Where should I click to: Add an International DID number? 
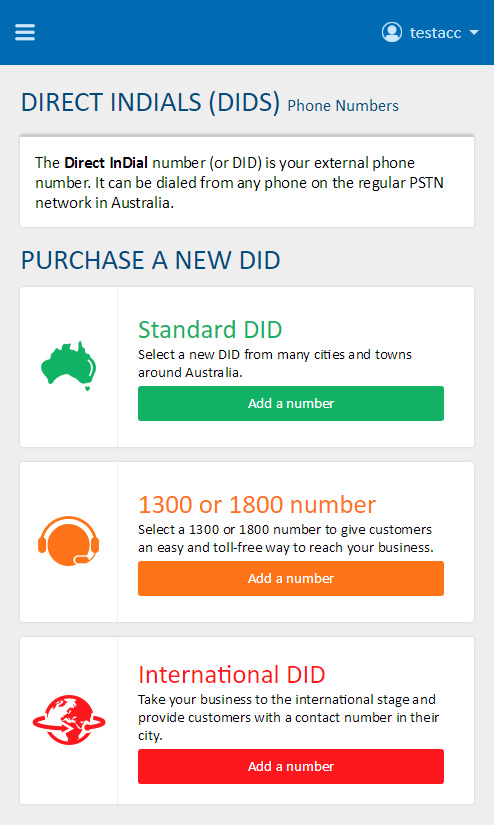(291, 767)
